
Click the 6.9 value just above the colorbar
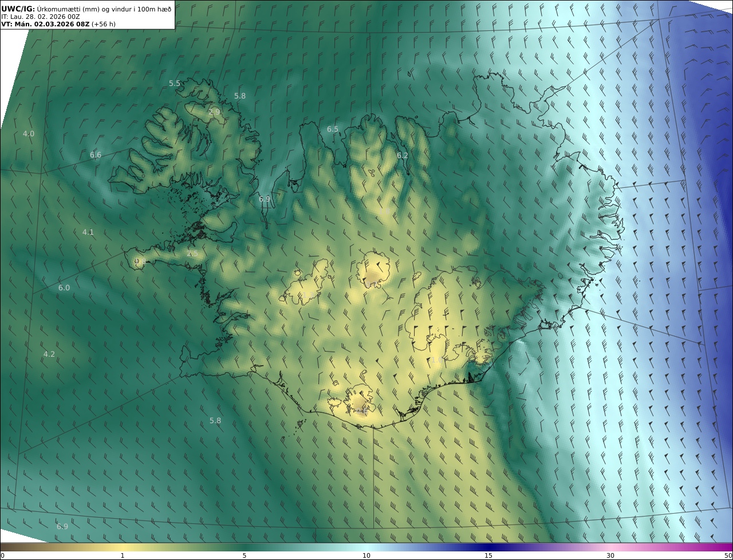pos(62,527)
